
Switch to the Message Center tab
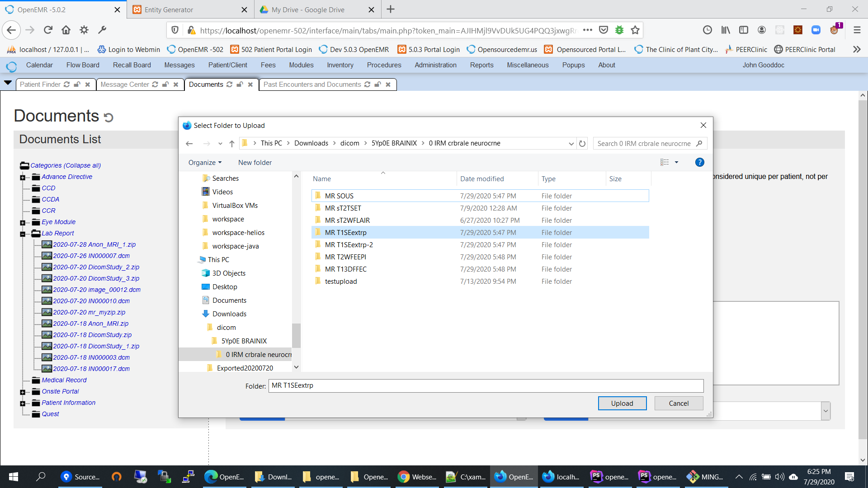tap(125, 84)
